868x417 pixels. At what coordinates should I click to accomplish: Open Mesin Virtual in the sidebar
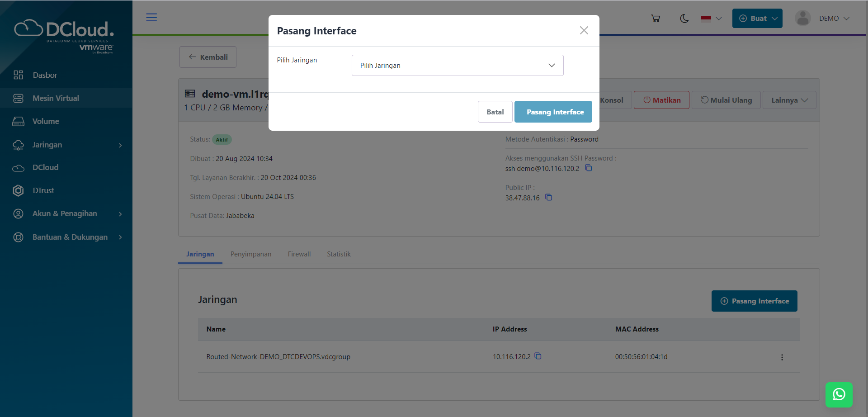(56, 98)
